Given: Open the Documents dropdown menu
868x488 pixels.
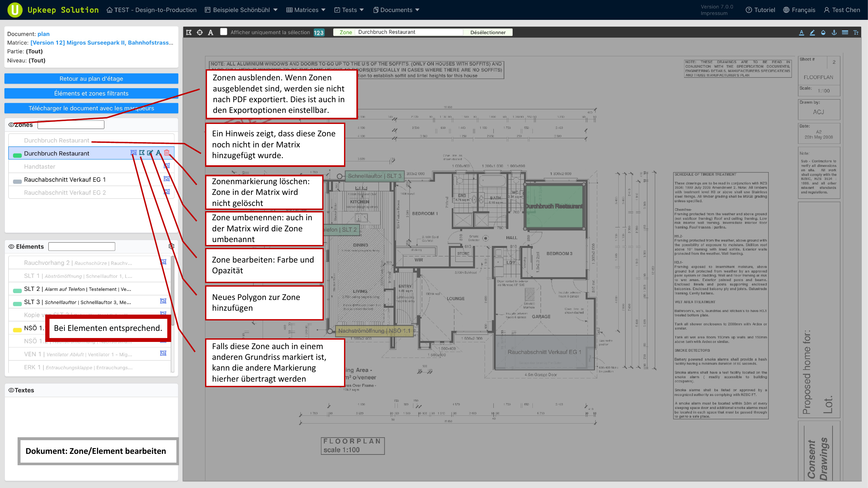Looking at the screenshot, I should (x=396, y=10).
